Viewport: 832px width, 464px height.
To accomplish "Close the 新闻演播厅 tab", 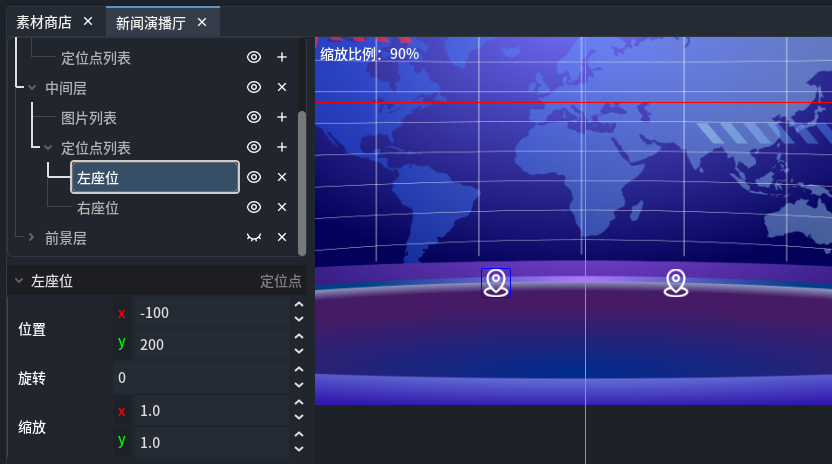I will (202, 22).
